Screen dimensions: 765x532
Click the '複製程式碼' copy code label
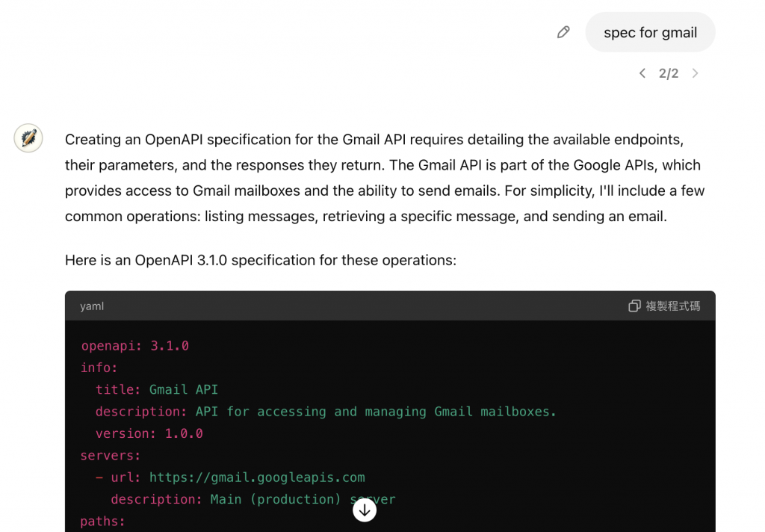click(x=673, y=306)
